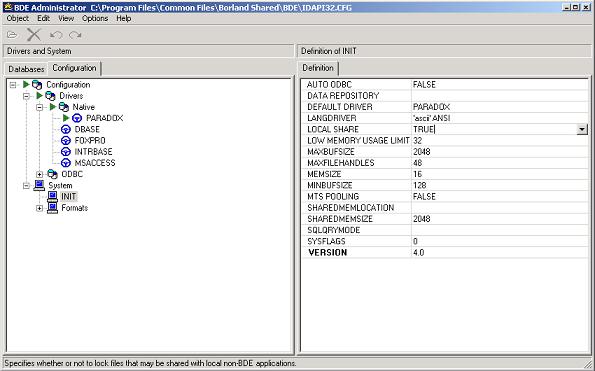Image resolution: width=595 pixels, height=371 pixels.
Task: Click the AUTO ODBC parameter label
Action: point(329,85)
